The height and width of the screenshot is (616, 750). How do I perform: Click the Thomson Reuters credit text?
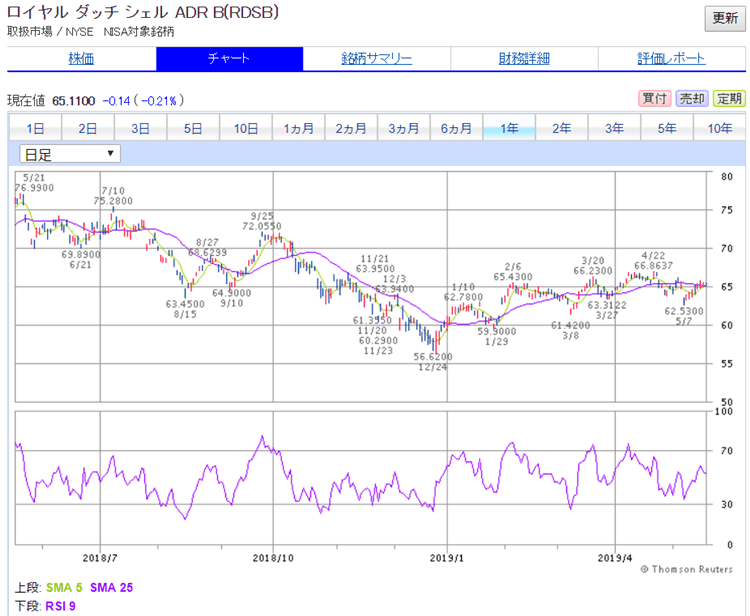687,569
